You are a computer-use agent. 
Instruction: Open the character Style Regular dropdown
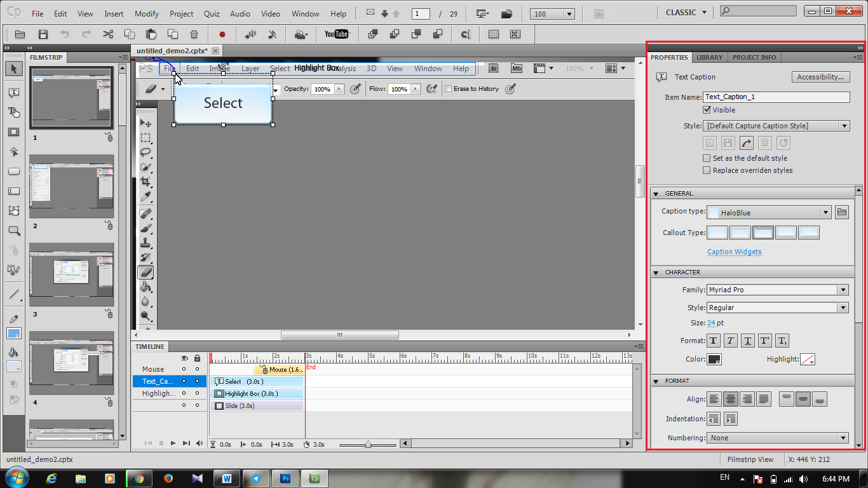pos(778,308)
